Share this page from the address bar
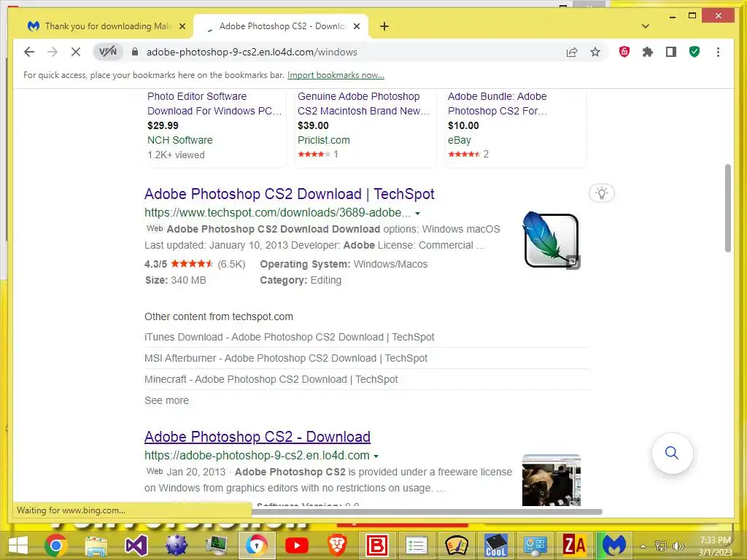 click(572, 52)
